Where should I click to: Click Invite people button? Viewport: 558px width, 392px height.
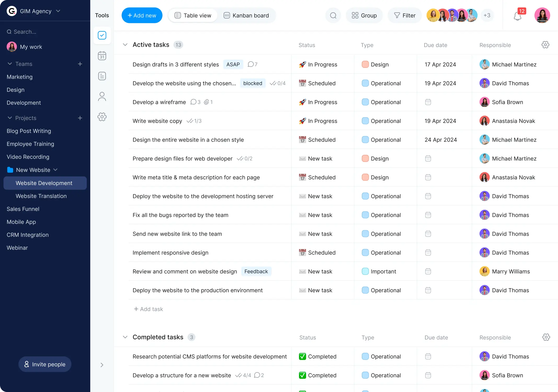point(45,364)
